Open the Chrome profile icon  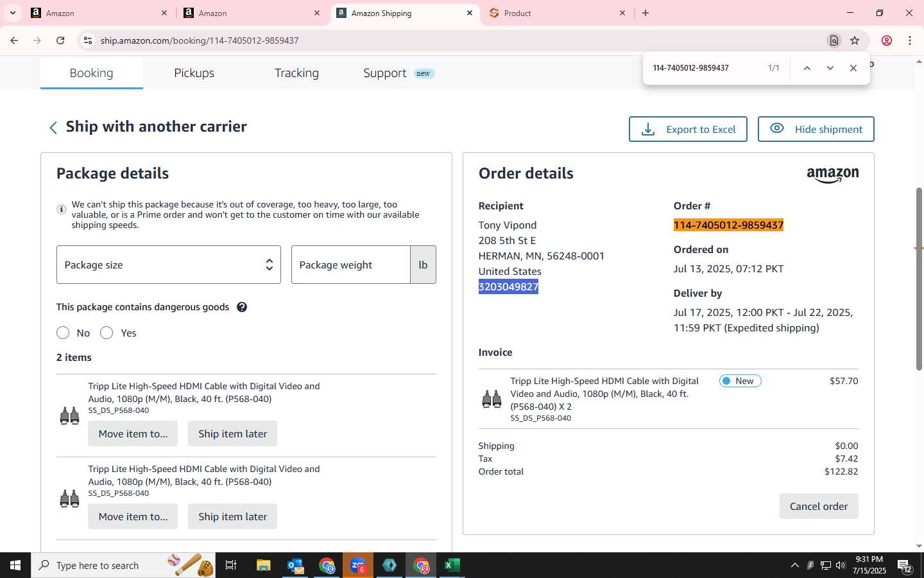[x=887, y=40]
